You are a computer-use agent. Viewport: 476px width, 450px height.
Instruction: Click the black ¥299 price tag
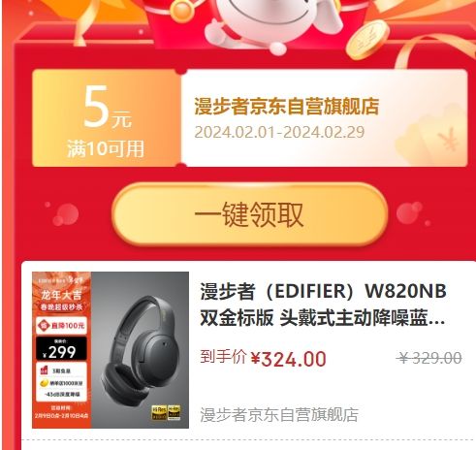click(61, 349)
